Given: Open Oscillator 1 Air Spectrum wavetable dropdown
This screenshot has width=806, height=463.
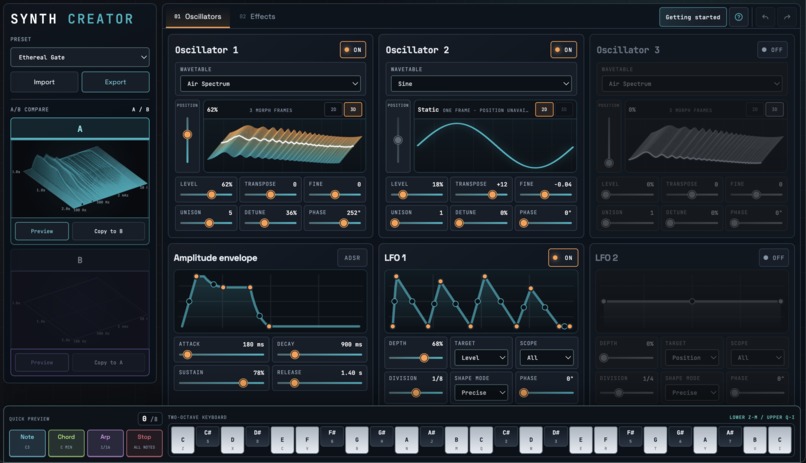Looking at the screenshot, I should click(270, 84).
